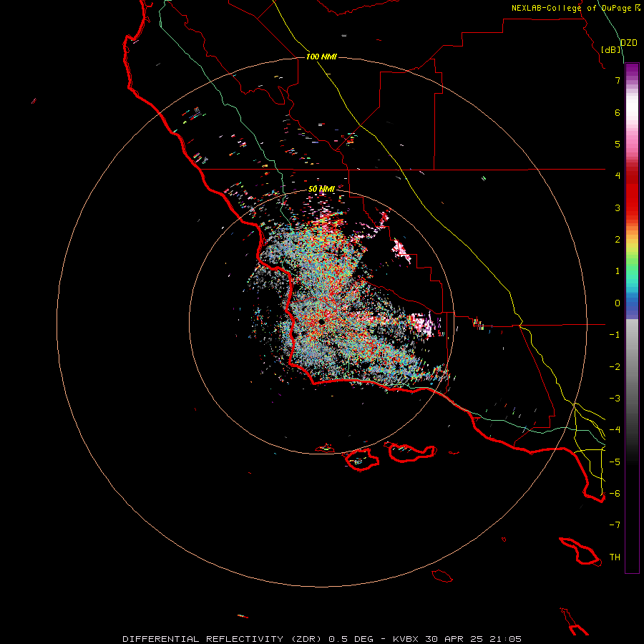Click the TH threshold label on the scale
644x644 pixels.
pyautogui.click(x=615, y=557)
